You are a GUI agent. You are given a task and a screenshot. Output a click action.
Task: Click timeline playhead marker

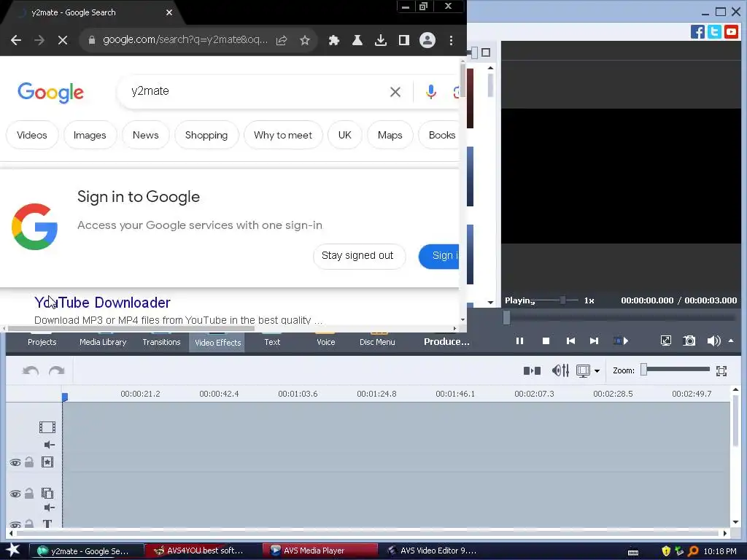pyautogui.click(x=65, y=397)
